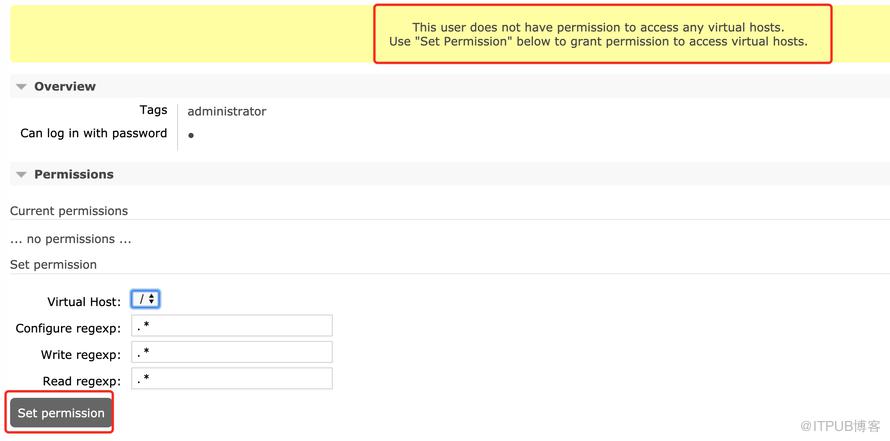This screenshot has width=890, height=441.
Task: Click the Write regexp input field
Action: 232,352
